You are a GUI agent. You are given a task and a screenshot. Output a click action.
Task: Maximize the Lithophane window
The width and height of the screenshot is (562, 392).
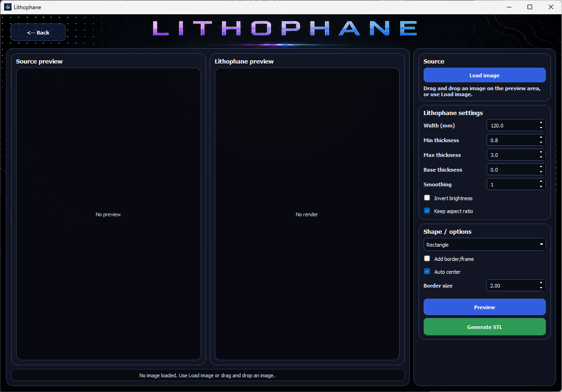point(530,7)
